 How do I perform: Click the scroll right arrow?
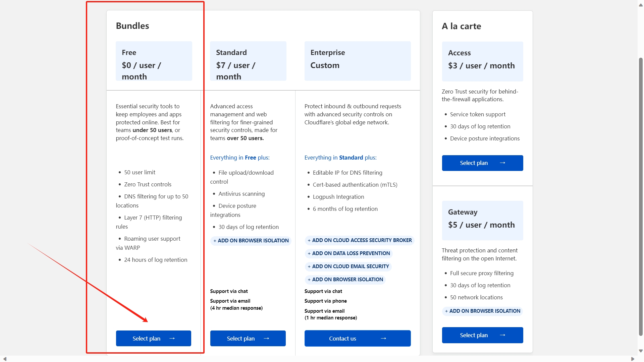(x=633, y=359)
